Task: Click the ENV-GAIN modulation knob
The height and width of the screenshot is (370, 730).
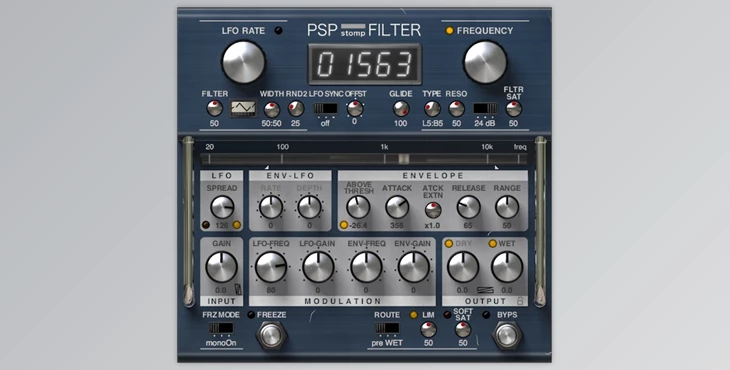Action: click(413, 267)
